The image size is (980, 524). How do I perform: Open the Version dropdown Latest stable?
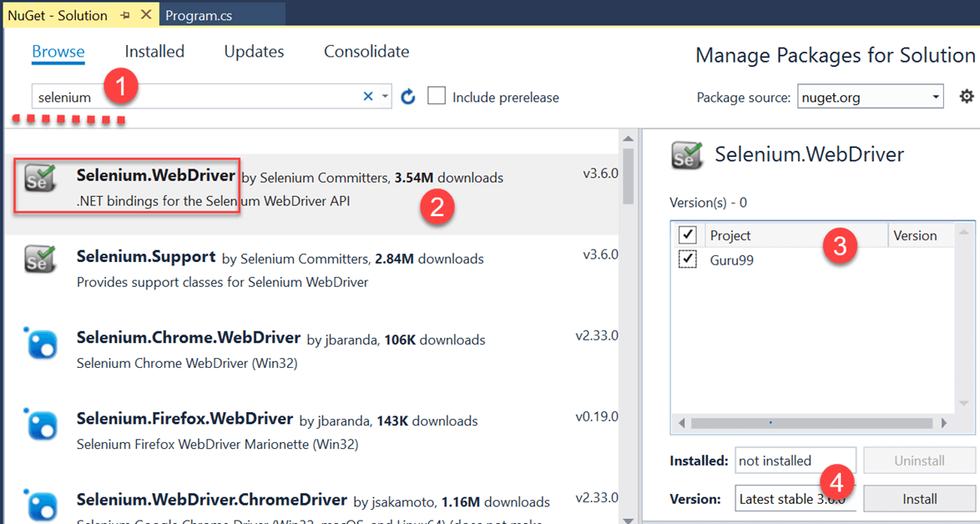pyautogui.click(x=795, y=499)
